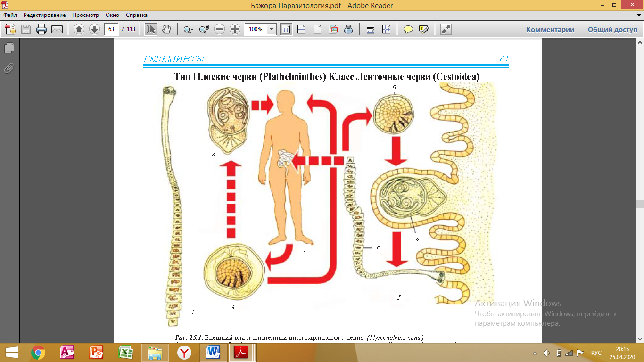Choose the Marquee Zoom tool
Screen dimensions: 644x362
tap(189, 29)
